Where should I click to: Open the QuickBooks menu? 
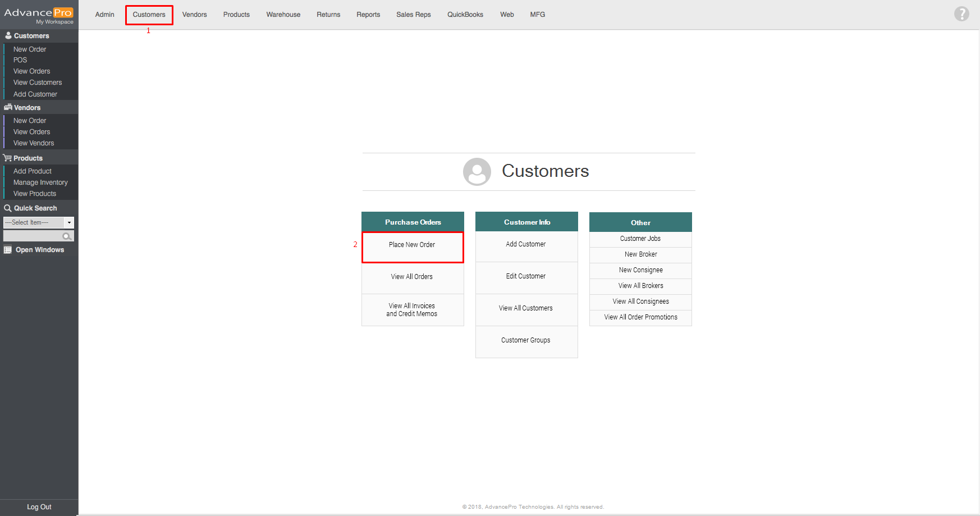tap(465, 15)
